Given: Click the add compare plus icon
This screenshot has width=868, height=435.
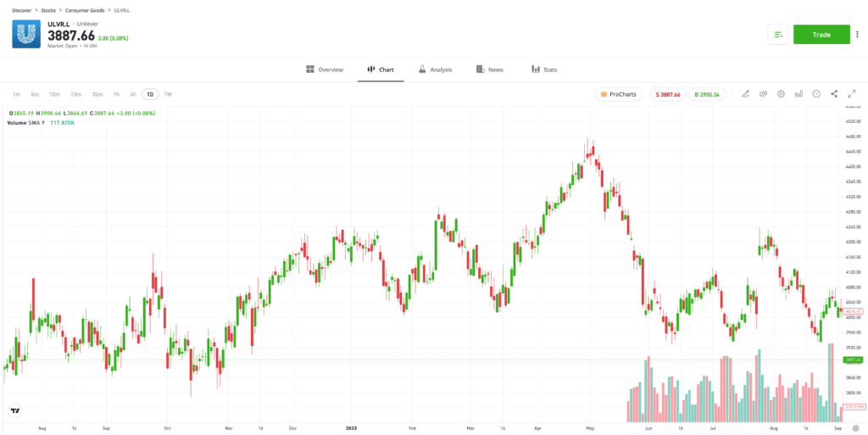Looking at the screenshot, I should (816, 94).
